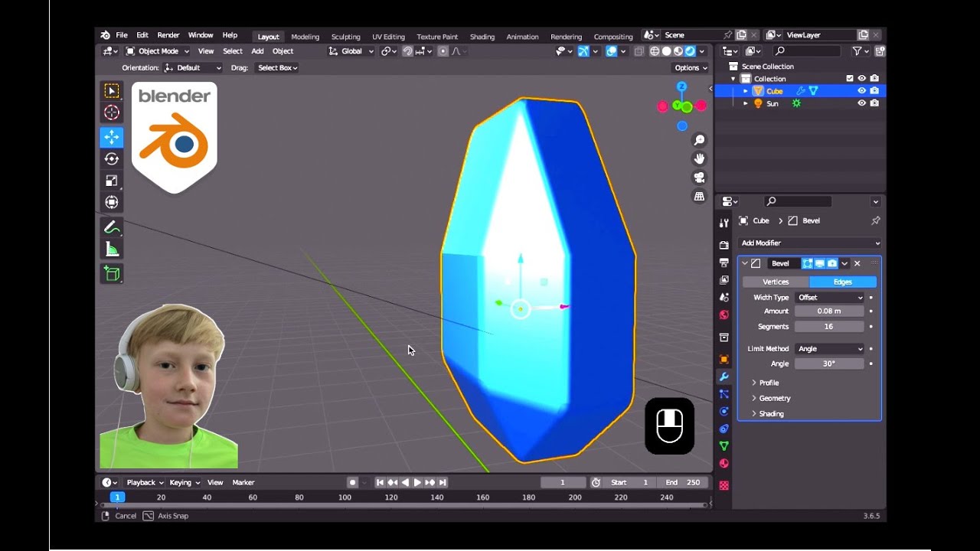Image resolution: width=980 pixels, height=551 pixels.
Task: Open the File menu
Action: pyautogui.click(x=122, y=35)
